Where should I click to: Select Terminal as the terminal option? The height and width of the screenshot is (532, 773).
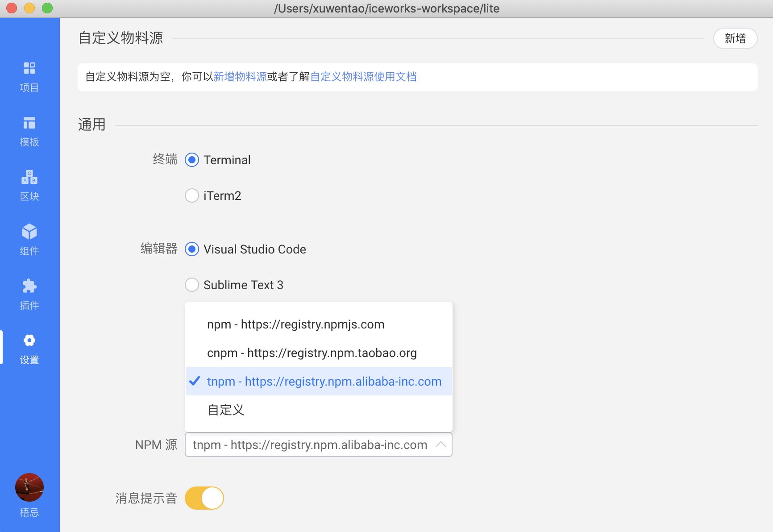pyautogui.click(x=191, y=160)
